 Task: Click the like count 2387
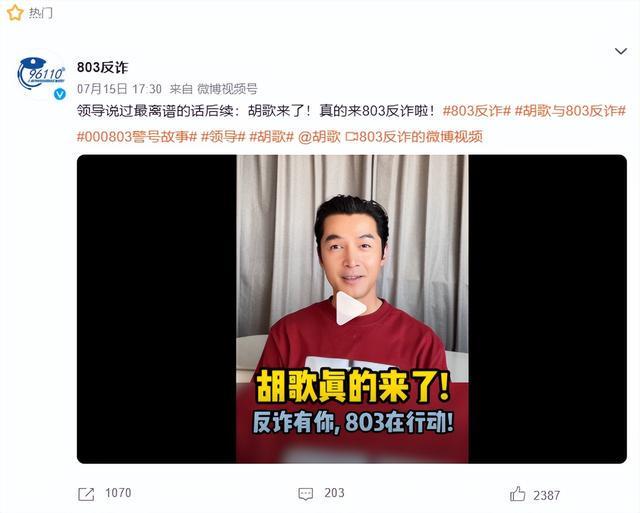547,495
